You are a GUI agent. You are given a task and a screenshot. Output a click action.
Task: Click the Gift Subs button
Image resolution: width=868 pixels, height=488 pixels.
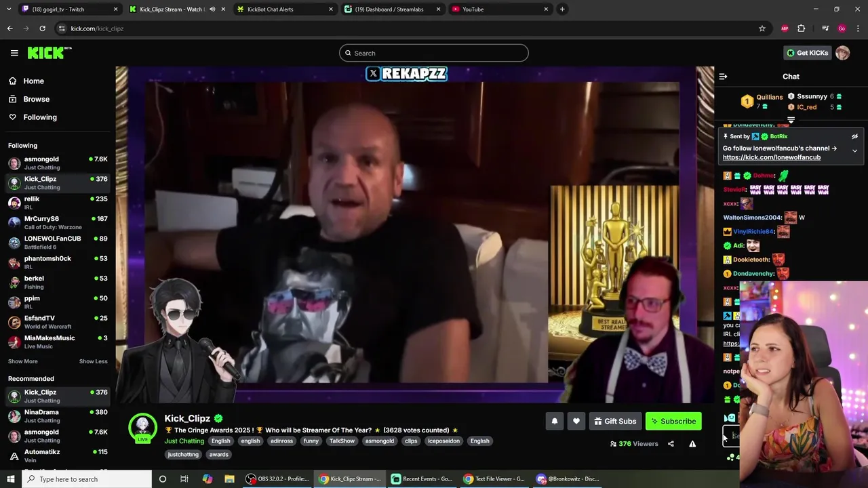[615, 421]
